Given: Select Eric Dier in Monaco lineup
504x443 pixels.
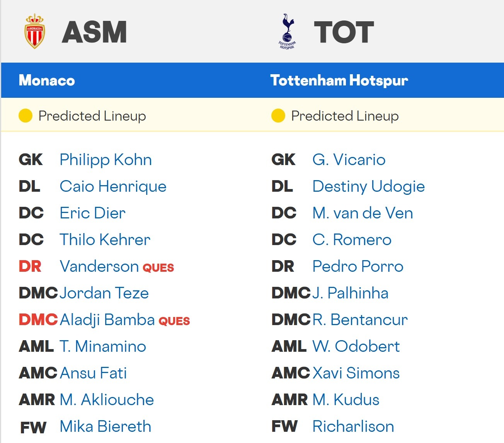Looking at the screenshot, I should [x=92, y=213].
